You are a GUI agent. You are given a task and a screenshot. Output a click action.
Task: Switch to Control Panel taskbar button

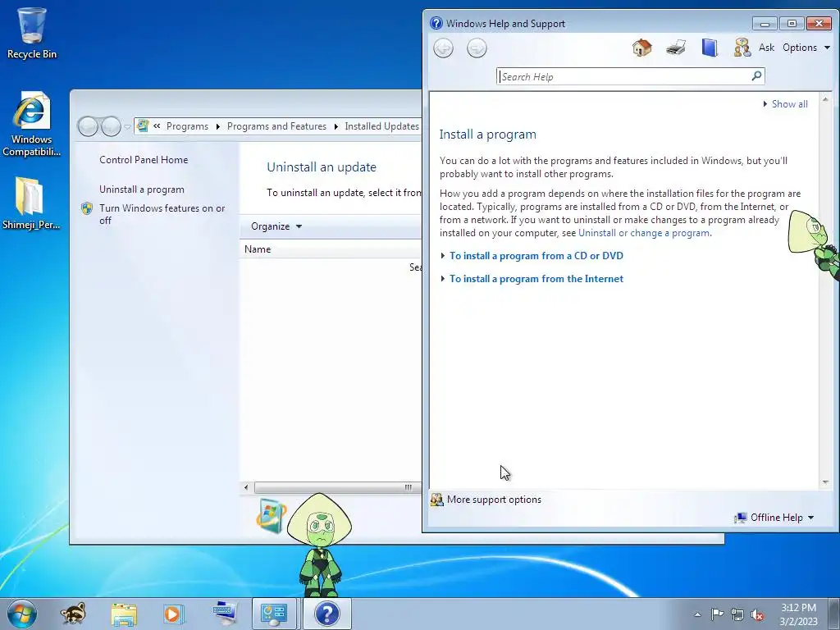pyautogui.click(x=274, y=614)
